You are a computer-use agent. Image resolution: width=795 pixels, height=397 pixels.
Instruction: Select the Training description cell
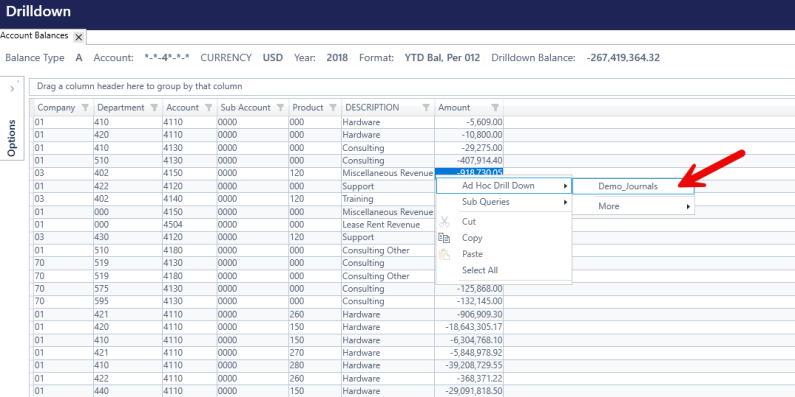[388, 199]
